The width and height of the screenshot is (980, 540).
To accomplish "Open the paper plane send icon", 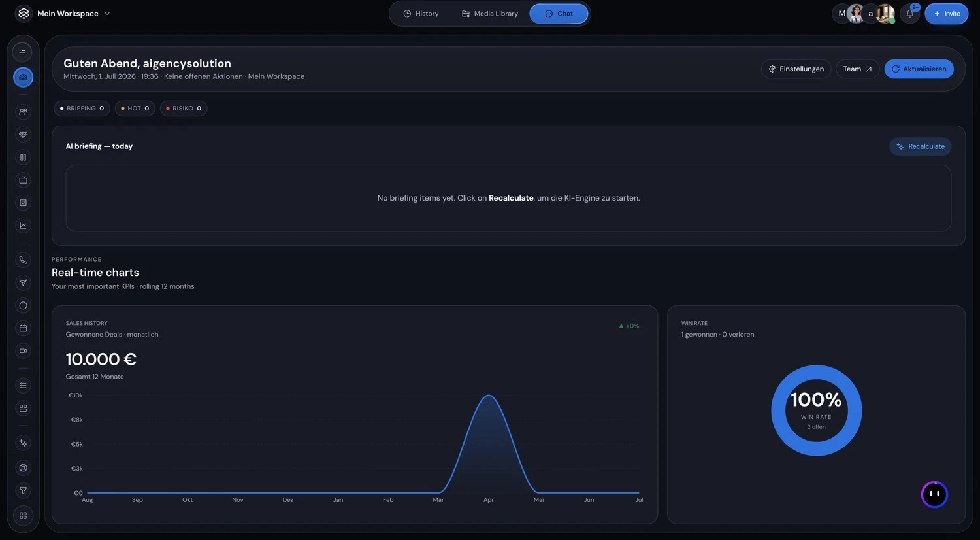I will (23, 283).
